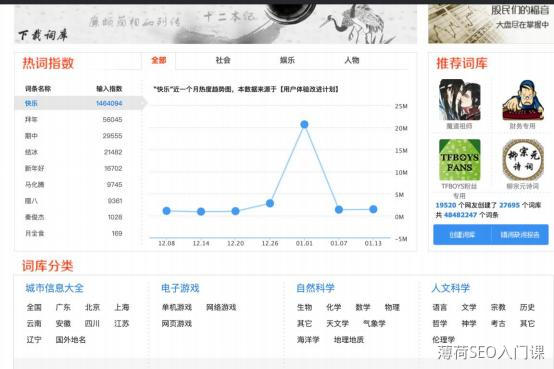554x369 pixels.
Task: Open the 魔道祖师 dictionary thumbnail
Action: pyautogui.click(x=459, y=100)
